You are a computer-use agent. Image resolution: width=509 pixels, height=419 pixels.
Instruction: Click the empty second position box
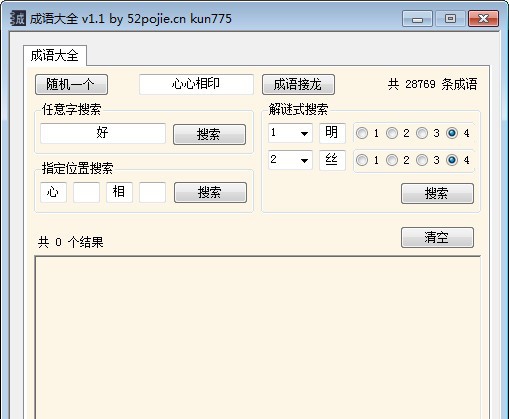point(86,192)
